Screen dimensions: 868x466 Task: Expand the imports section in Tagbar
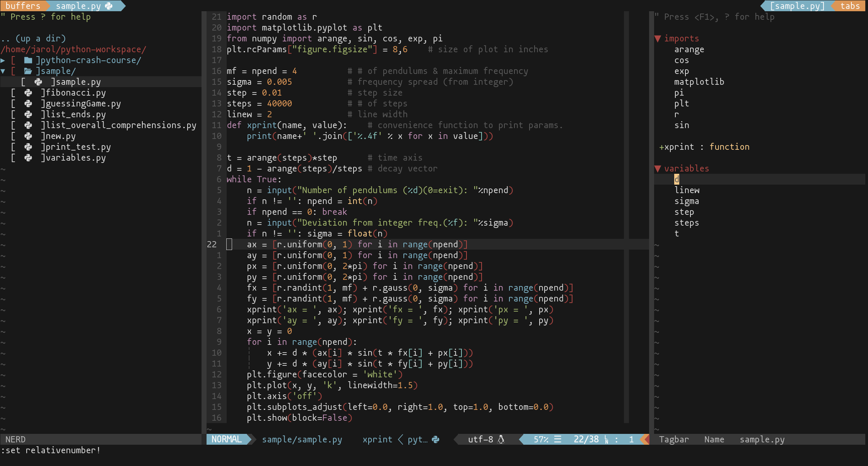point(659,38)
